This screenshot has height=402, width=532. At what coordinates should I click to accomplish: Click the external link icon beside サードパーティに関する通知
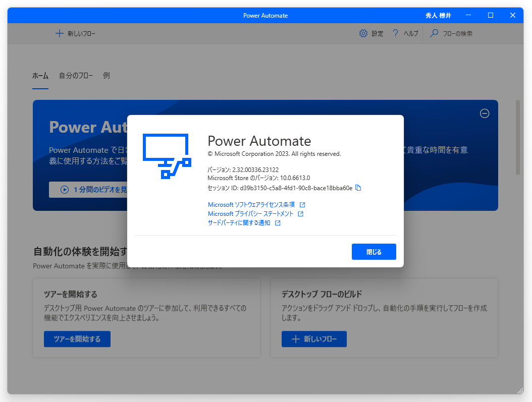[277, 222]
